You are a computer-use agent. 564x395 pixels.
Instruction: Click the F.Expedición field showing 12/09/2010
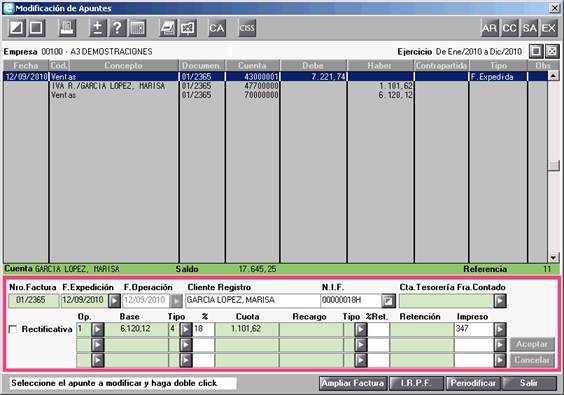point(85,300)
